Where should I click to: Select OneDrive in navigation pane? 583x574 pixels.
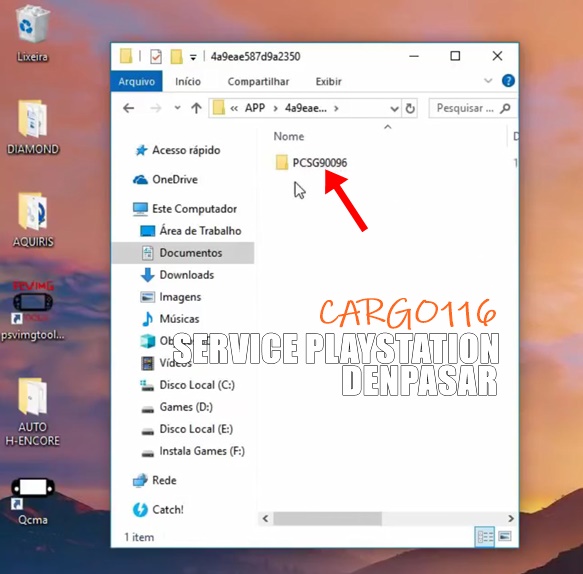coord(165,180)
